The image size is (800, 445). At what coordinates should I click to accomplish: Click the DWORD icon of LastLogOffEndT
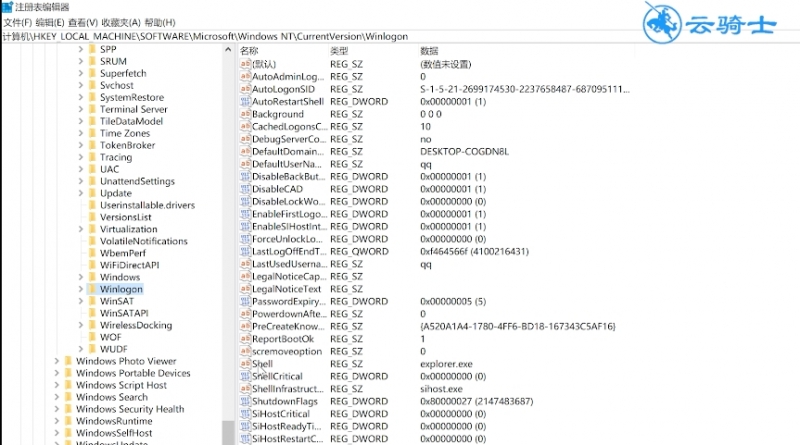tap(245, 252)
